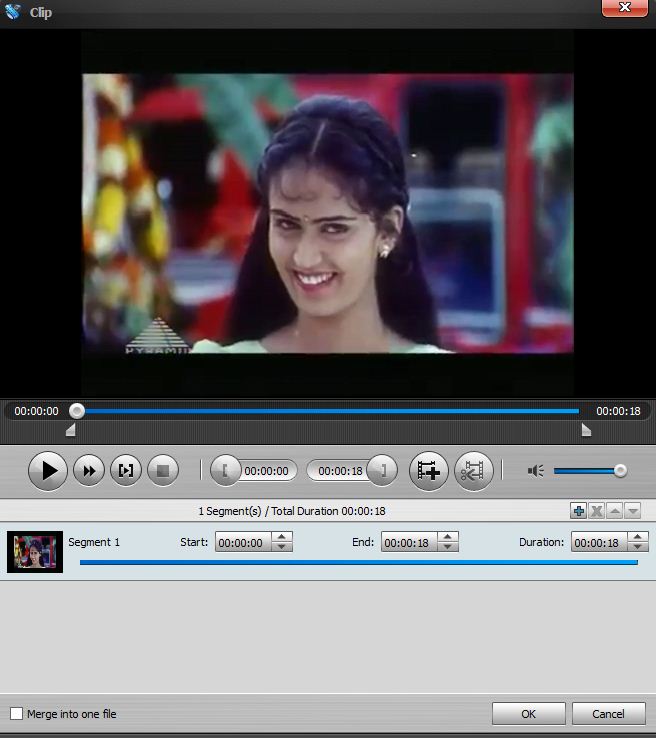Select the Segment 1 thumbnail

(35, 552)
